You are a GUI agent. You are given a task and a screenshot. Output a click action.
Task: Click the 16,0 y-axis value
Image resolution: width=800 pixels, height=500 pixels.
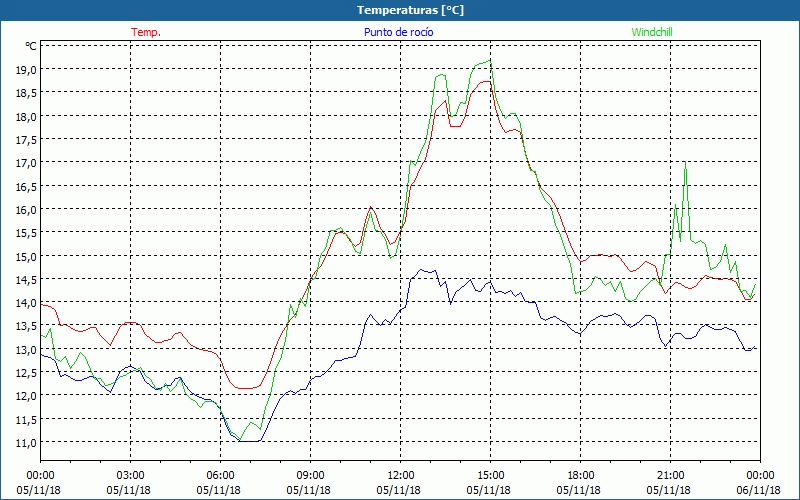click(26, 210)
